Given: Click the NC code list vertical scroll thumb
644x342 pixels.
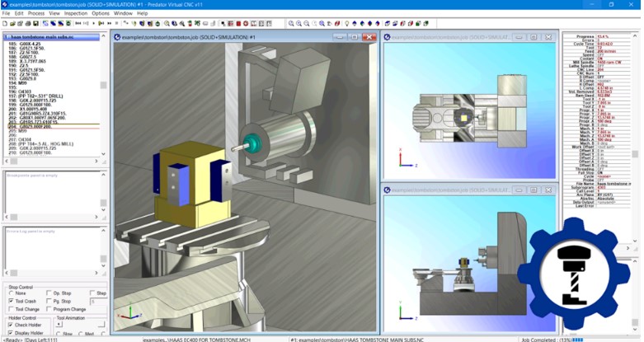Looking at the screenshot, I should click(103, 85).
